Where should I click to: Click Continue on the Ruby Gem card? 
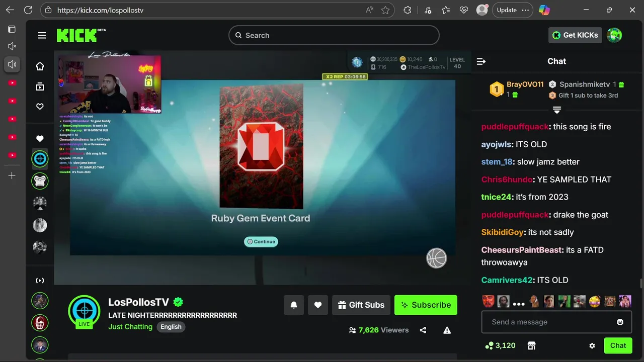261,242
